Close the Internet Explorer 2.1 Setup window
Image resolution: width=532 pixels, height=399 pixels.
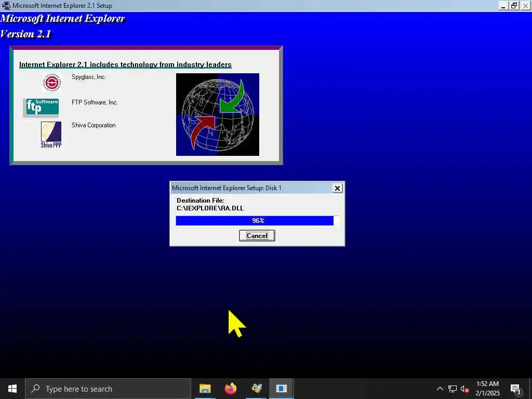[525, 5]
